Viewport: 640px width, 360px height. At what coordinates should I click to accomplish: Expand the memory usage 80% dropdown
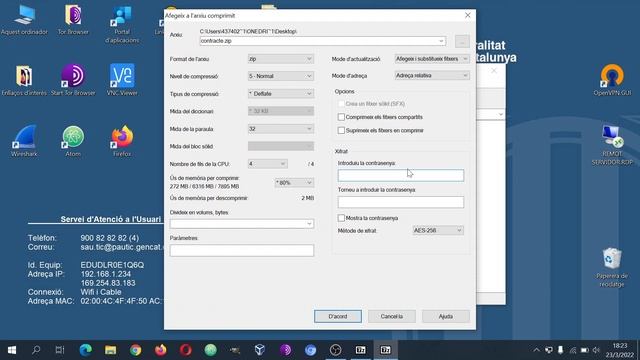point(294,182)
